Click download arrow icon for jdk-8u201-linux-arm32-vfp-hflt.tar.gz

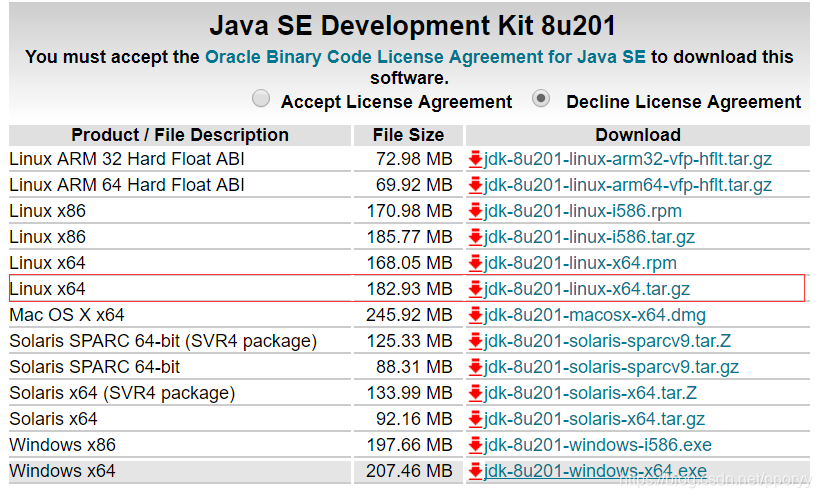(475, 159)
